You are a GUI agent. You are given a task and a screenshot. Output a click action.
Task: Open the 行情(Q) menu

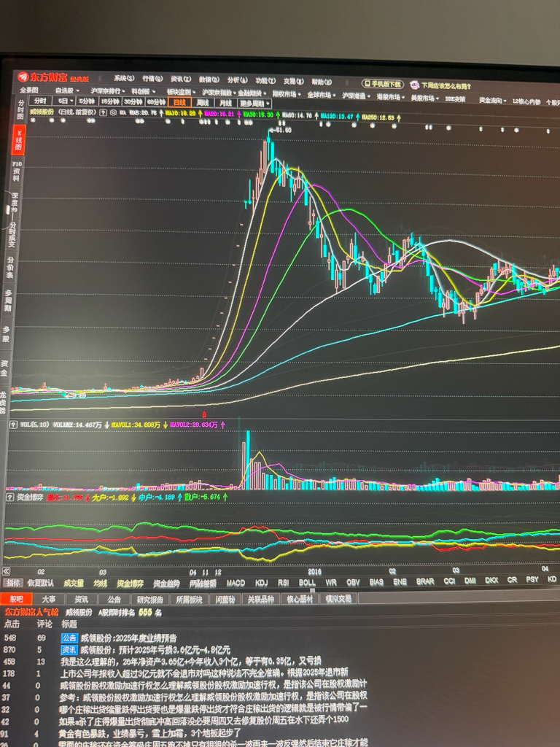click(x=152, y=79)
